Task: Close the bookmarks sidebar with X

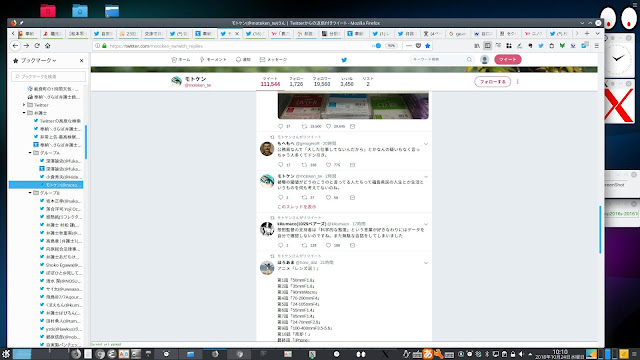Action: 82,60
